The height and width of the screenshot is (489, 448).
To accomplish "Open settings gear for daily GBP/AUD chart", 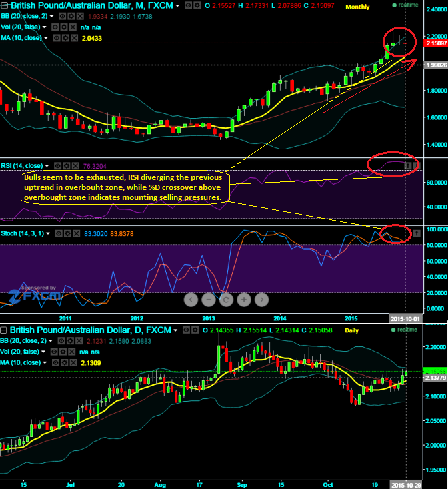I will (x=195, y=330).
